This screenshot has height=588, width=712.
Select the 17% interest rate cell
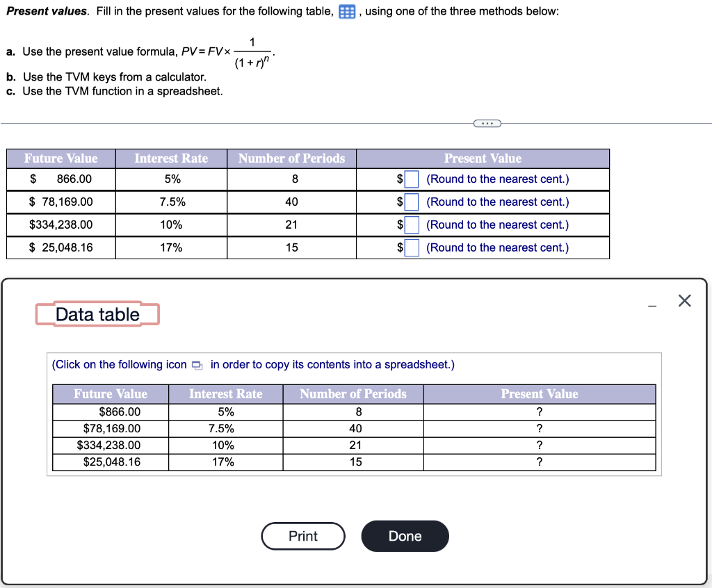point(170,247)
